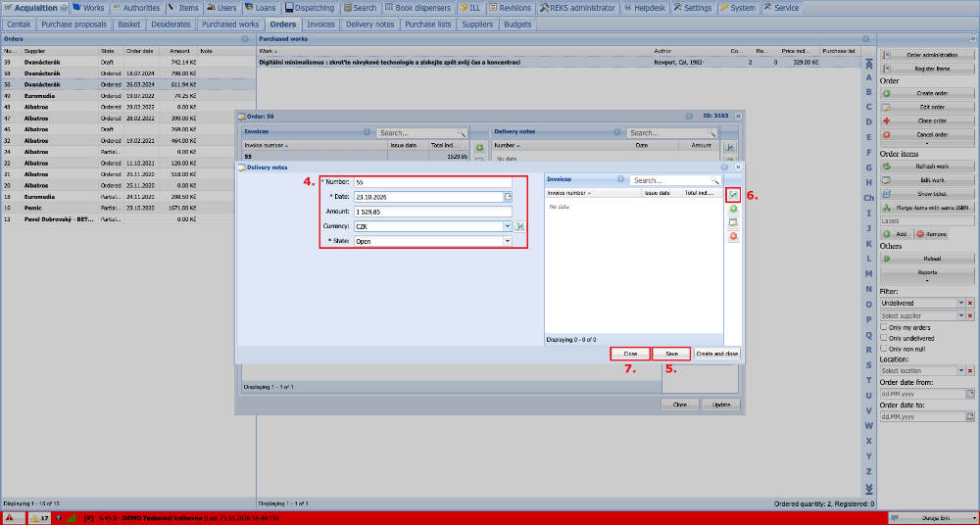The image size is (980, 525).
Task: Expand the State dropdown
Action: 508,241
